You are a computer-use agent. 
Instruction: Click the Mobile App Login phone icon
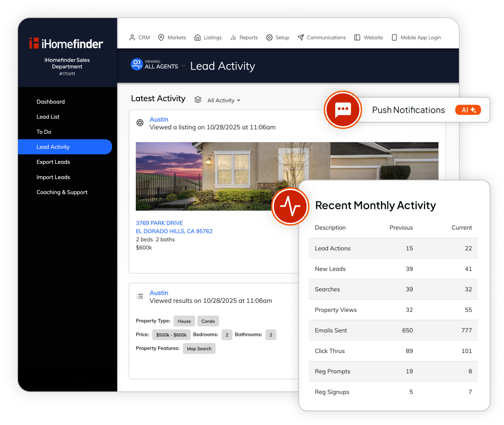(394, 38)
